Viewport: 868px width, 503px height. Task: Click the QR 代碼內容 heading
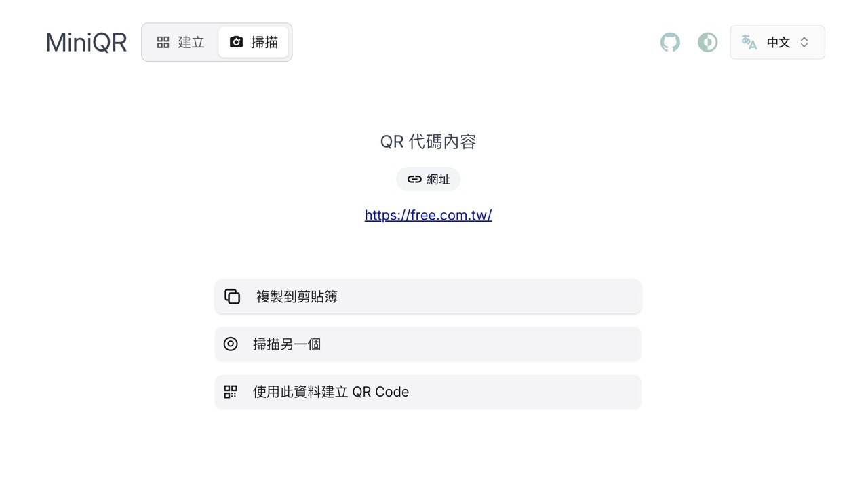click(x=428, y=141)
